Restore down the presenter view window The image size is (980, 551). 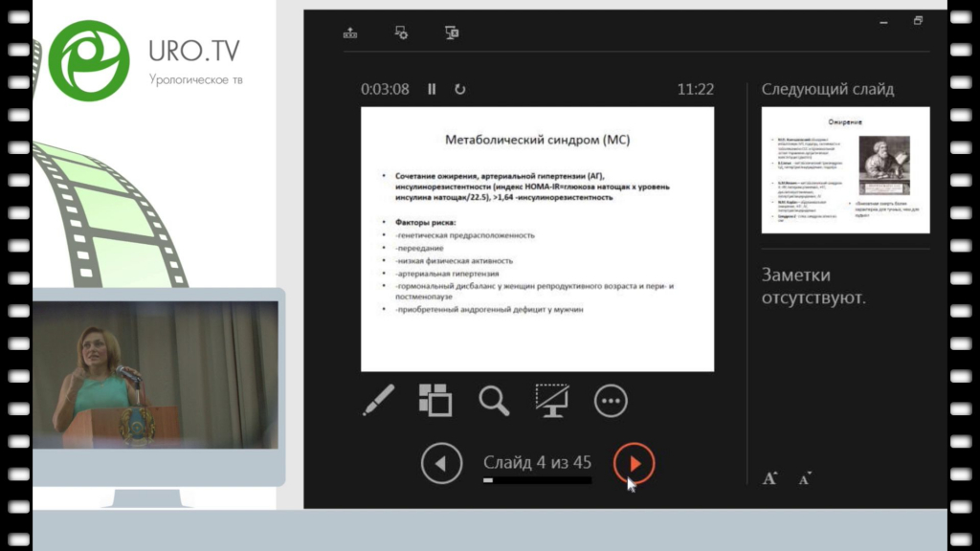[x=918, y=20]
